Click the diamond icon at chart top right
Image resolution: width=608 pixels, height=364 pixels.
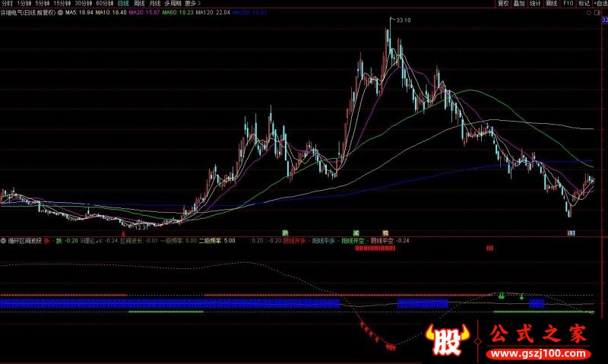[x=588, y=13]
